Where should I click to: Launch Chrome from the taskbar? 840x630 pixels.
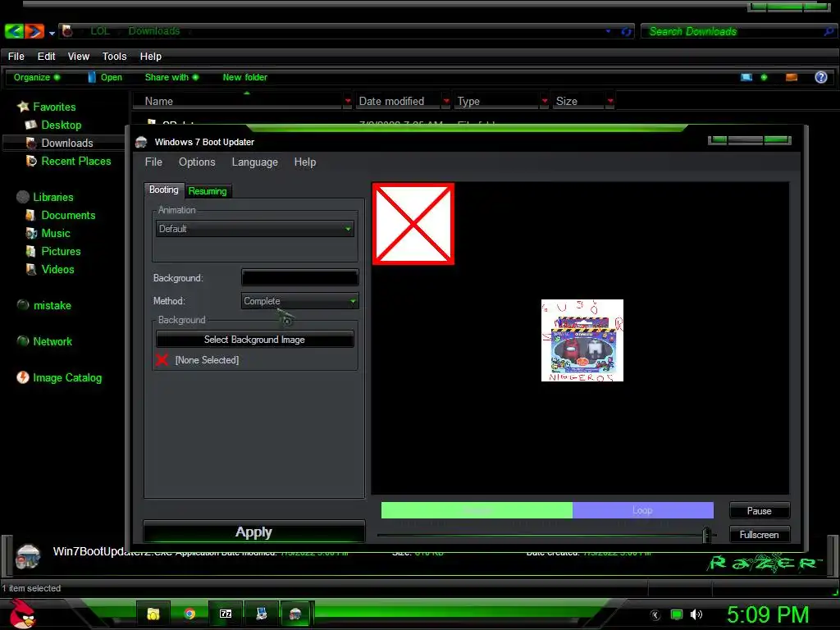click(189, 614)
